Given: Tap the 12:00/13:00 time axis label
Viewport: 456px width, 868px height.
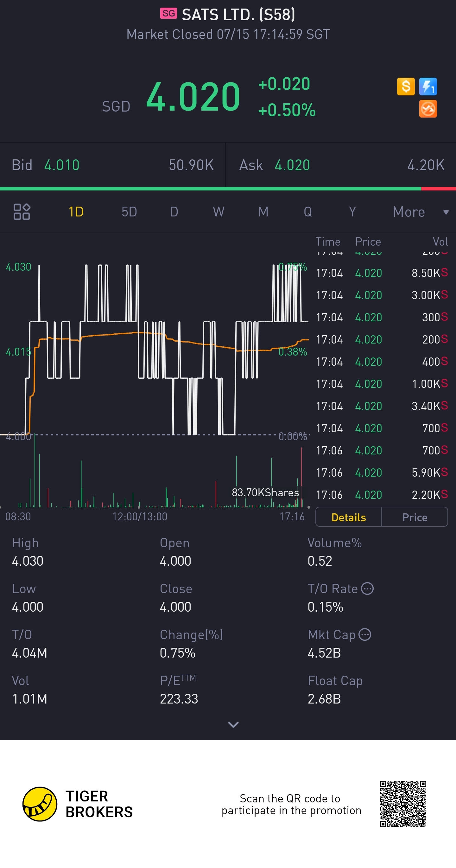Looking at the screenshot, I should 139,517.
